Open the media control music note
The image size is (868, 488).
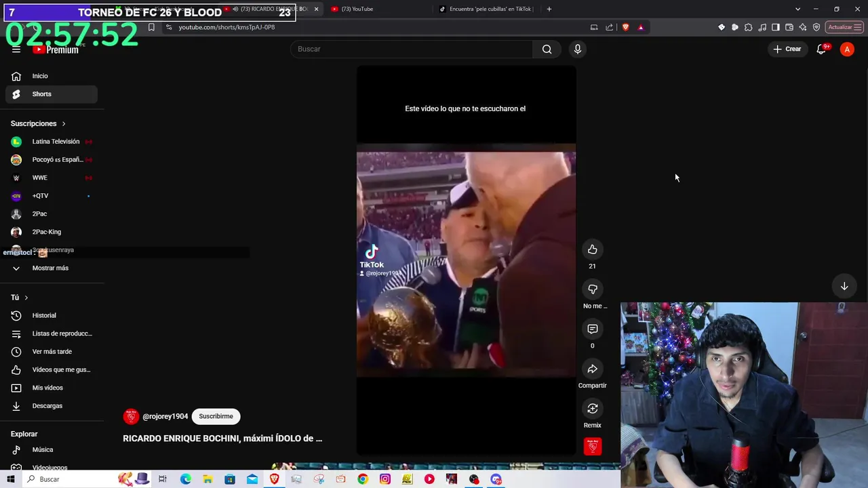(762, 27)
